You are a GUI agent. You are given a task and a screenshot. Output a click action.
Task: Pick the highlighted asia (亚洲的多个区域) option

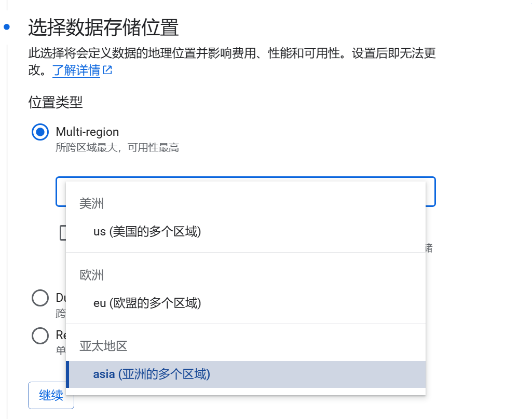click(152, 374)
